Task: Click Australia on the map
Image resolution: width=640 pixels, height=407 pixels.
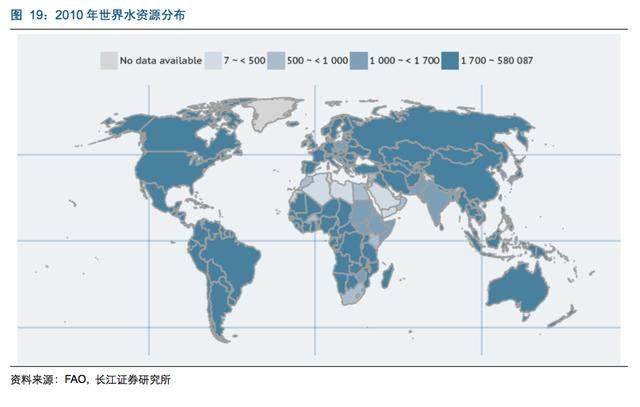Action: point(516,291)
